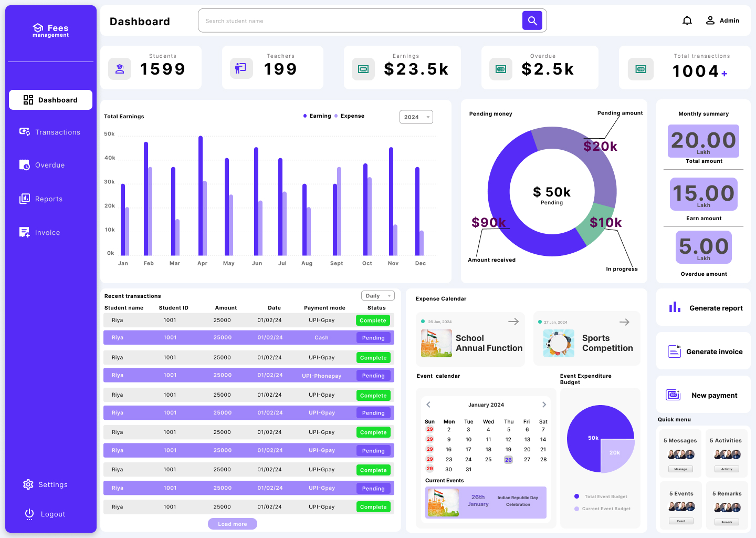Open the notification bell

687,20
